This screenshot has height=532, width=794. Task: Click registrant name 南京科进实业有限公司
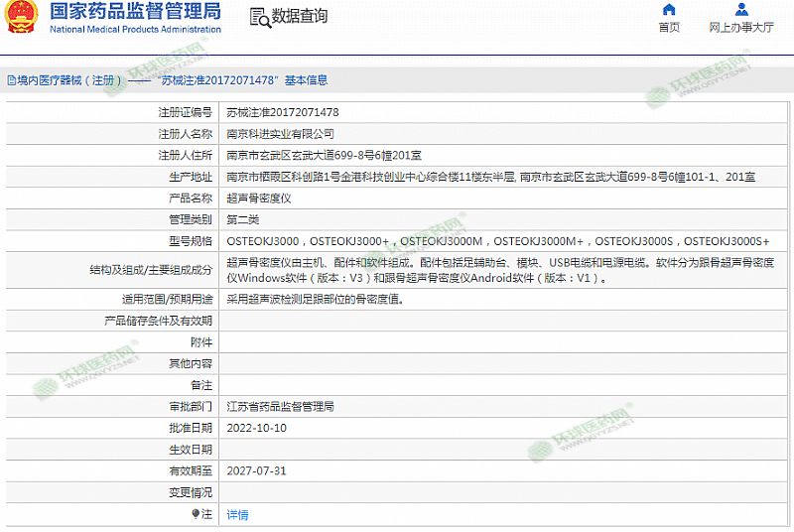[280, 133]
